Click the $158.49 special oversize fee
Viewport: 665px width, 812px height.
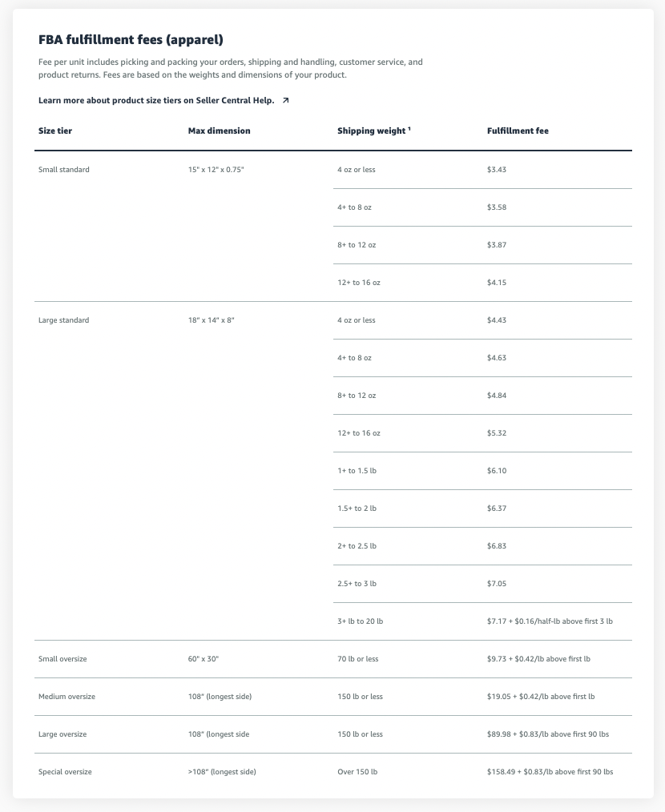point(550,772)
